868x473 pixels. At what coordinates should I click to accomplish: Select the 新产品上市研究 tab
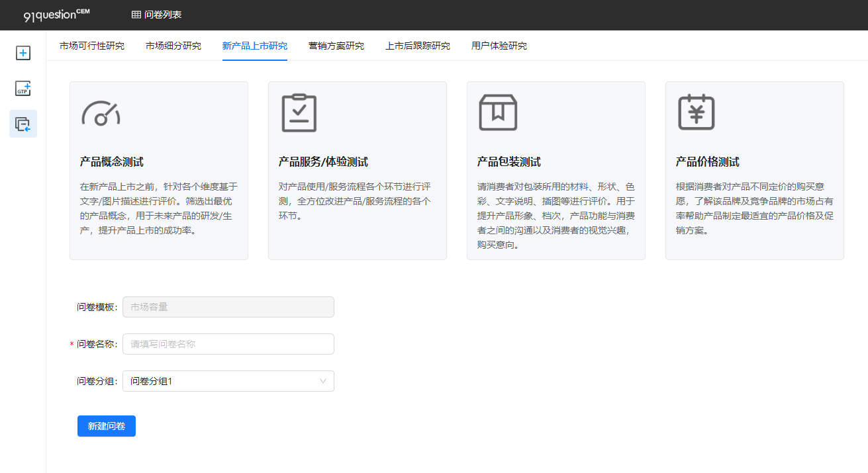(255, 46)
